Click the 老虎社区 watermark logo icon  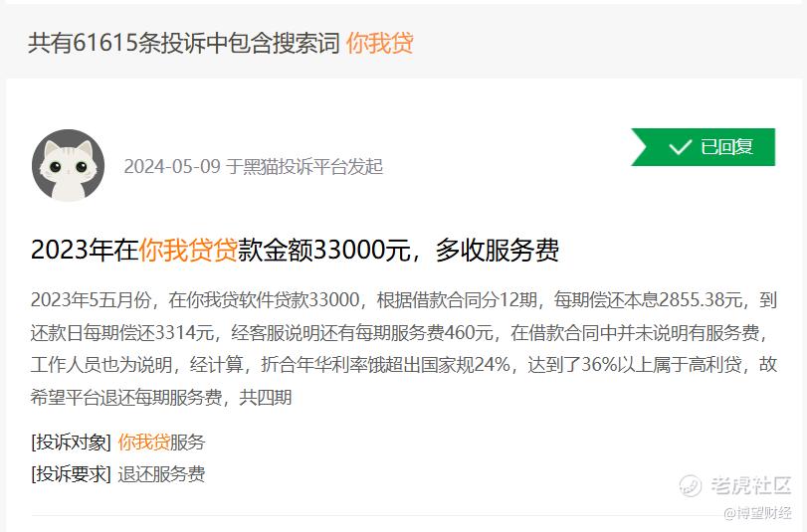pyautogui.click(x=691, y=485)
